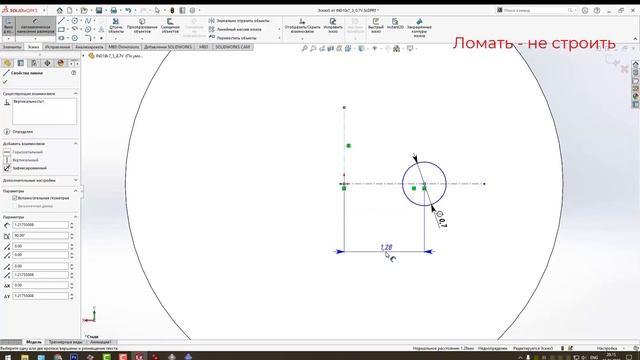Click the Print icon

[x=113, y=10]
